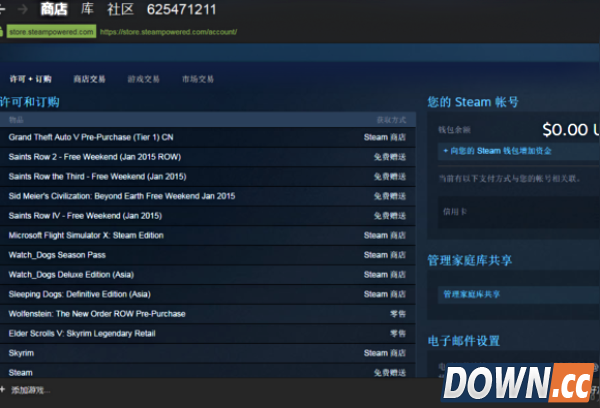600x408 pixels.
Task: Switch to the 商店交易 tab
Action: (90, 79)
